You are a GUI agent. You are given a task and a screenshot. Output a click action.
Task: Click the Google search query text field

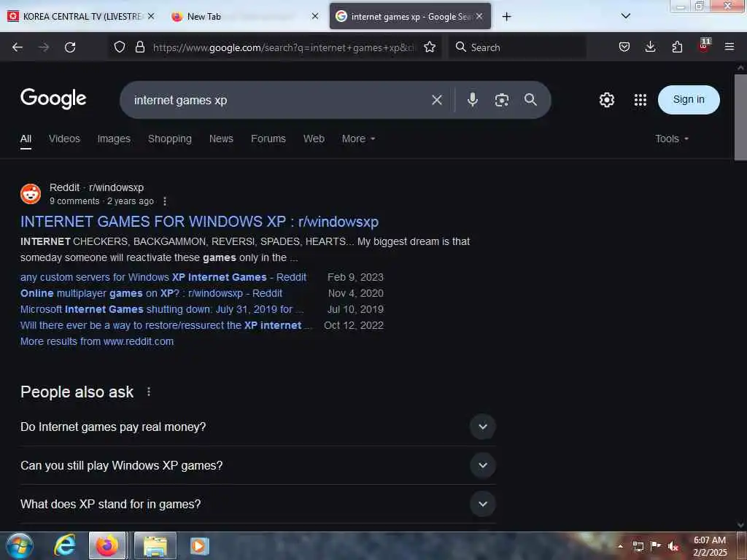point(276,100)
